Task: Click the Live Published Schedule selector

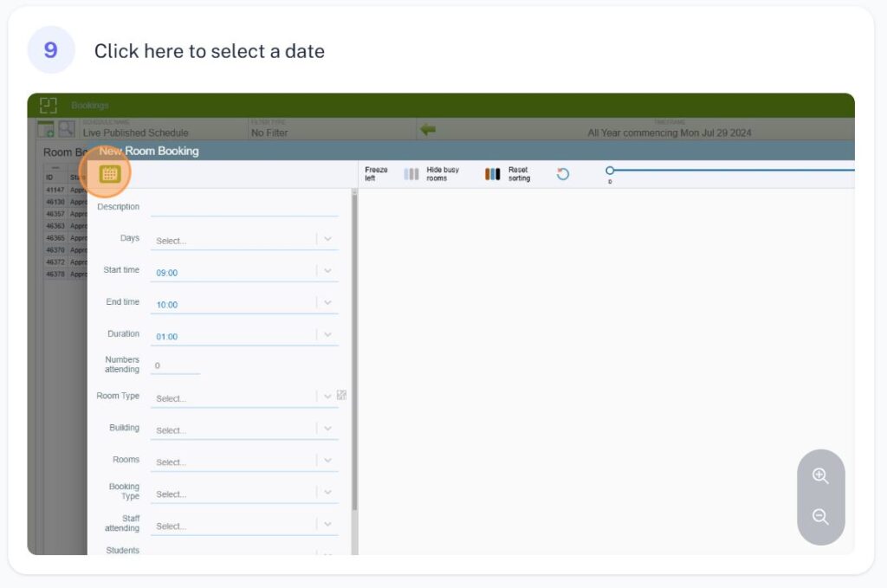Action: click(135, 132)
